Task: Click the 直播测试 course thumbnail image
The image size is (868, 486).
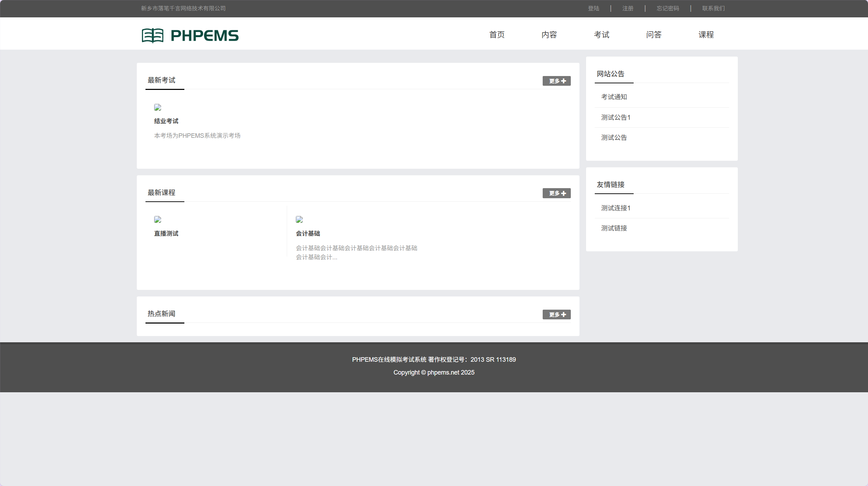Action: (158, 219)
